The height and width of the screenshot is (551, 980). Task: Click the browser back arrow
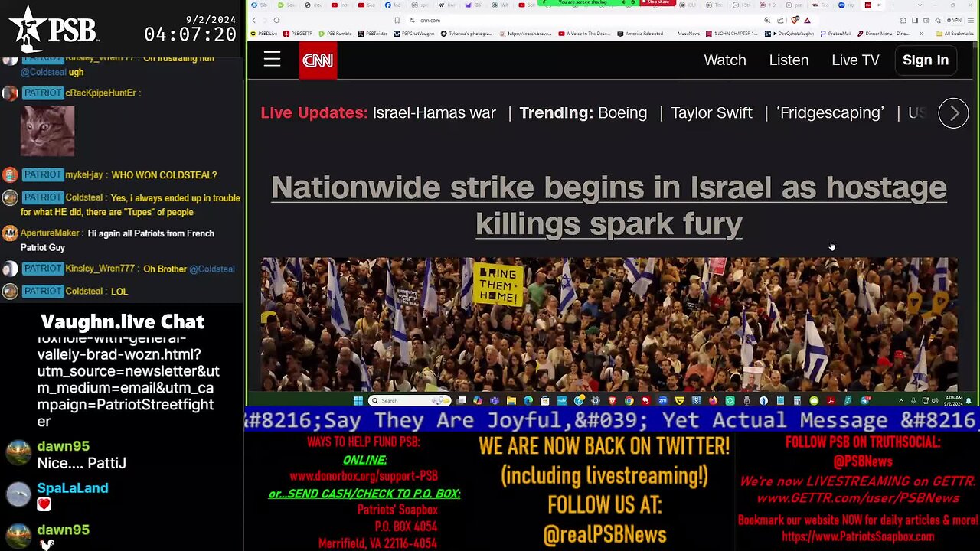pyautogui.click(x=253, y=20)
